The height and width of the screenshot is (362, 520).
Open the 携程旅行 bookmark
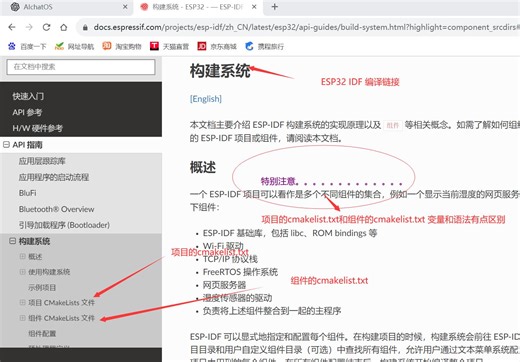pos(264,46)
